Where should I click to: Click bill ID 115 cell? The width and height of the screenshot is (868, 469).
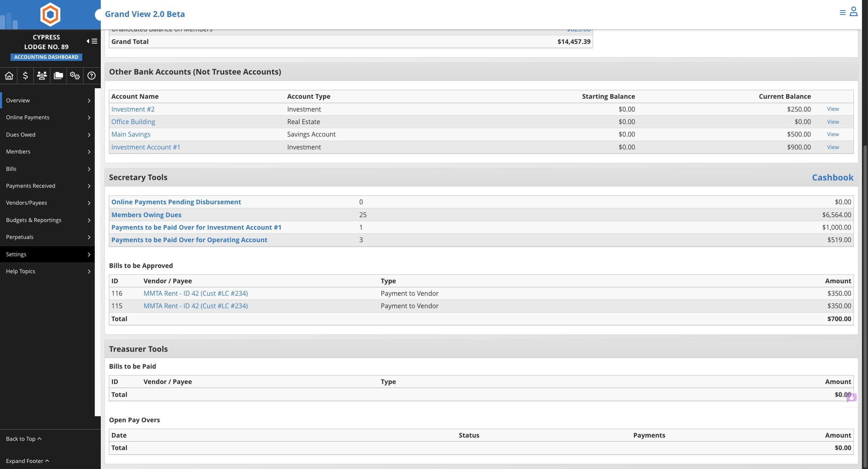click(x=117, y=306)
